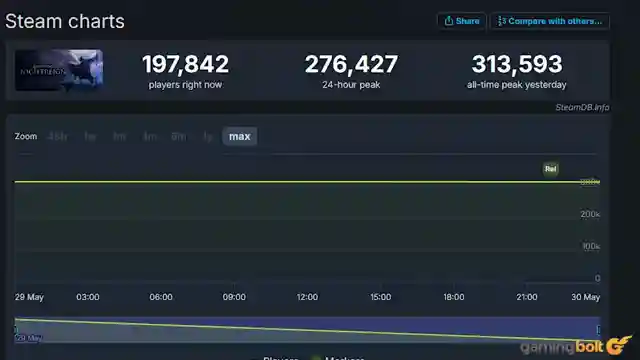Viewport: 640px width, 360px height.
Task: Select the first 1m zoom range
Action: pos(119,136)
